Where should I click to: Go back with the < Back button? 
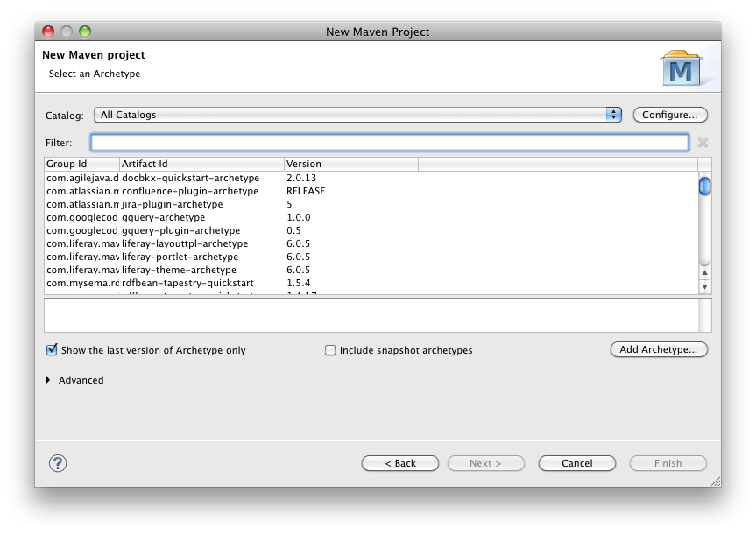coord(399,463)
